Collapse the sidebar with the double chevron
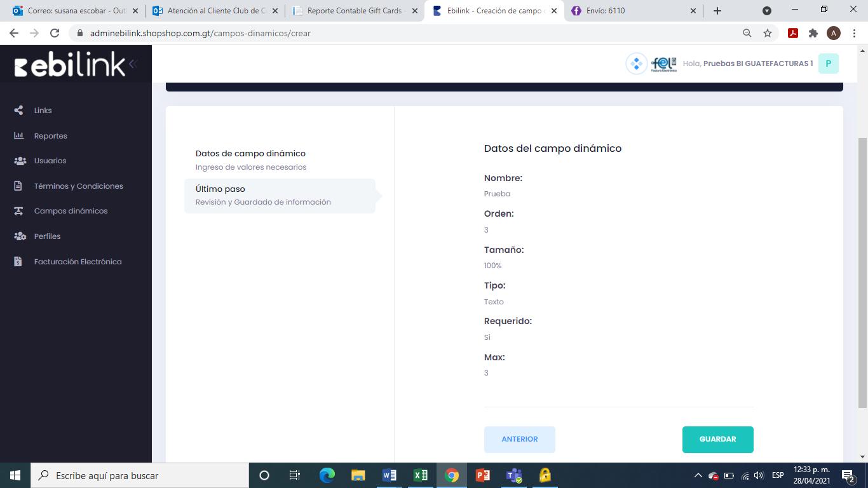The image size is (868, 488). 133,64
